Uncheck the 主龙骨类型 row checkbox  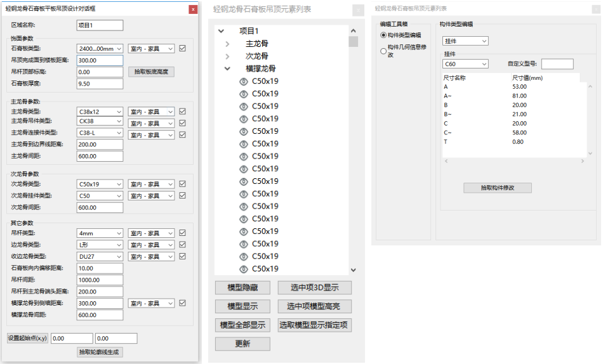pos(183,112)
